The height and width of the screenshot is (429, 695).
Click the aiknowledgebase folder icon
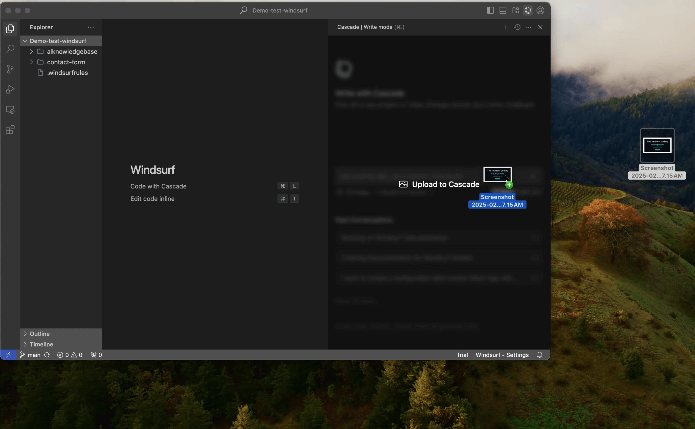pyautogui.click(x=40, y=51)
